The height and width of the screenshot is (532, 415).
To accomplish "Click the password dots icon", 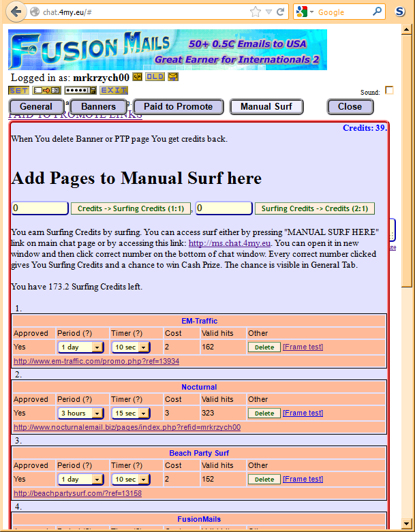I will tap(80, 90).
